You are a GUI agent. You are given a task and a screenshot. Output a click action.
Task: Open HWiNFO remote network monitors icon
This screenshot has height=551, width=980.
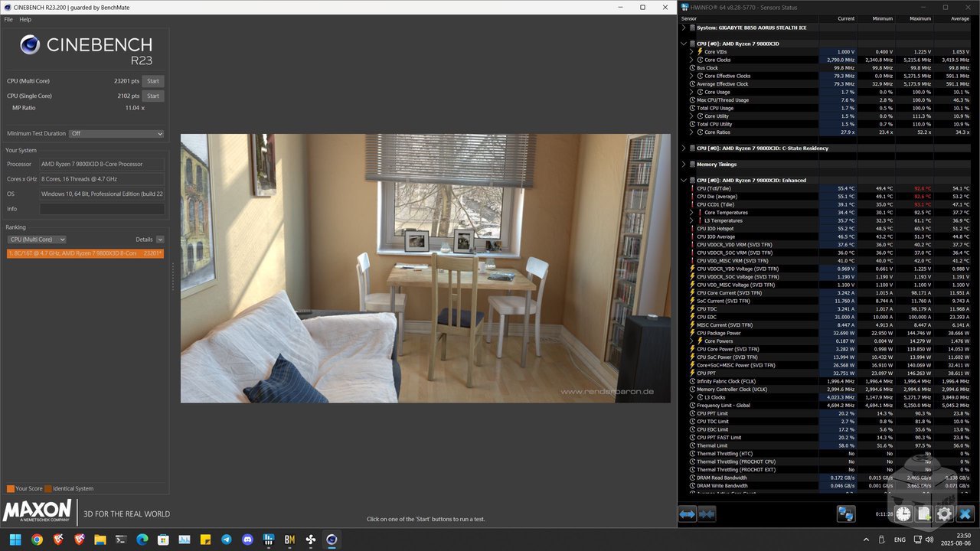846,514
